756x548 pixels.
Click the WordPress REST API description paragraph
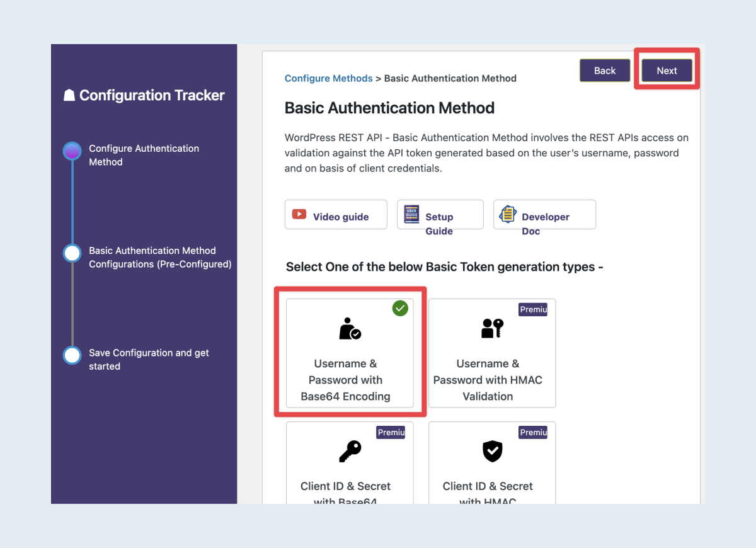(x=486, y=153)
